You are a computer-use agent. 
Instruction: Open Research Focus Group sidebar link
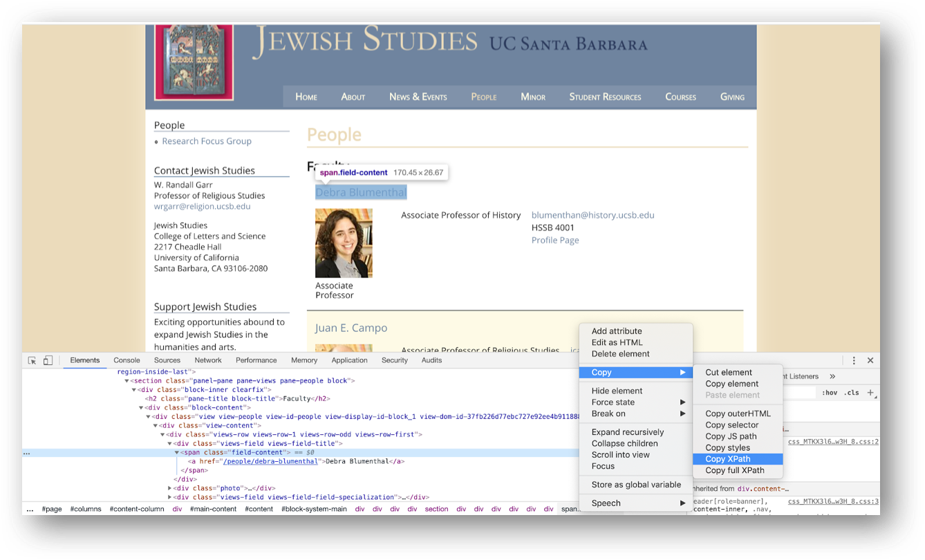tap(207, 141)
